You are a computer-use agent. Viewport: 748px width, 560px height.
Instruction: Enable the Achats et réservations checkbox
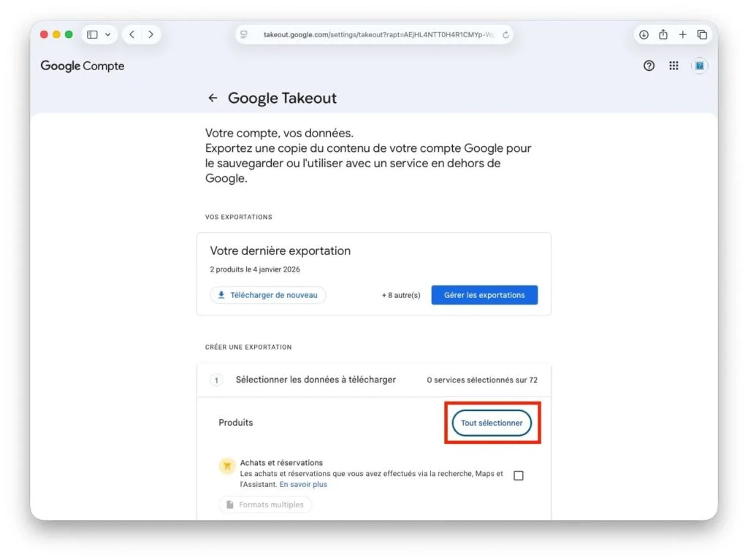(519, 475)
